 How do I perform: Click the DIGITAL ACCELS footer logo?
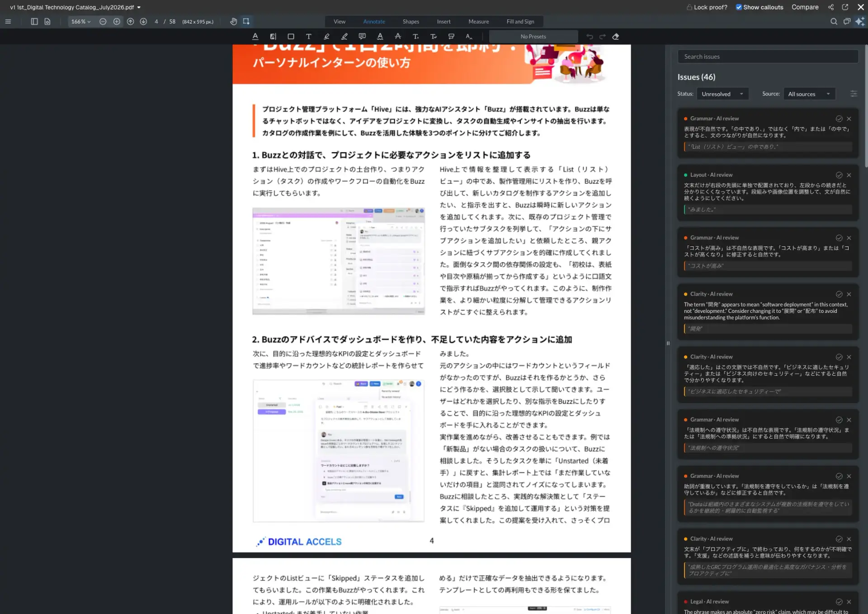pos(299,541)
